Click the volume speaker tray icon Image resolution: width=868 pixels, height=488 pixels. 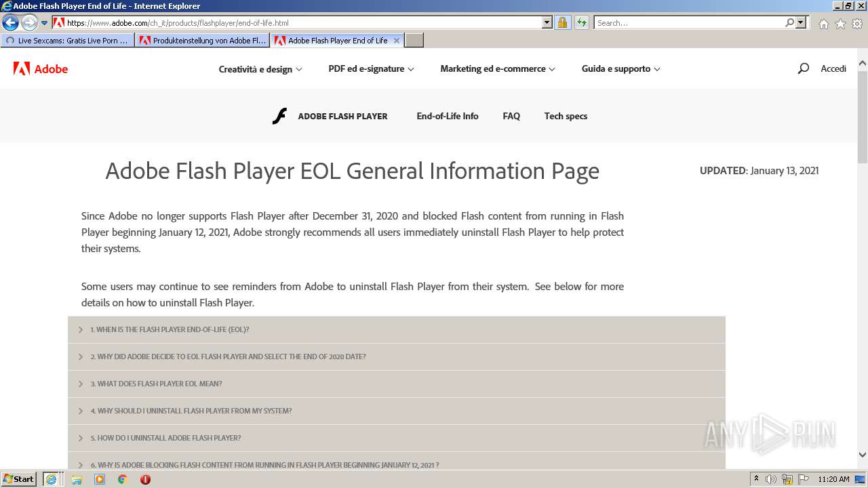[771, 479]
